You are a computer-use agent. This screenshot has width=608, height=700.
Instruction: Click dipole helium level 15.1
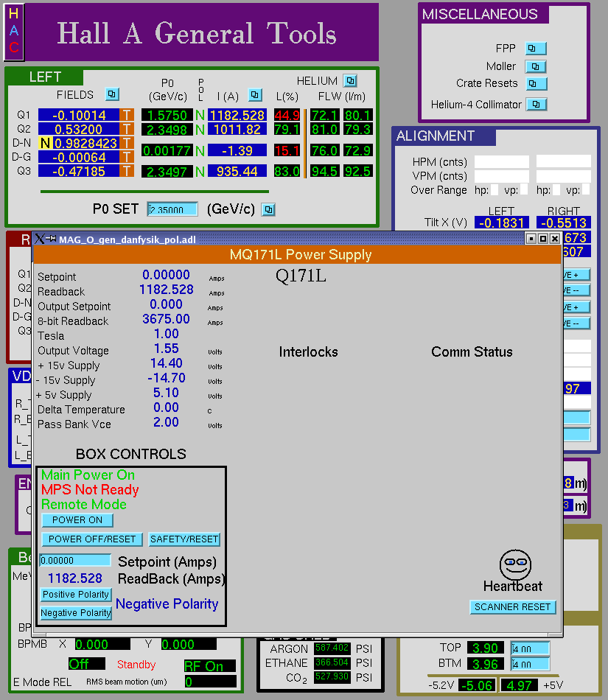(287, 150)
